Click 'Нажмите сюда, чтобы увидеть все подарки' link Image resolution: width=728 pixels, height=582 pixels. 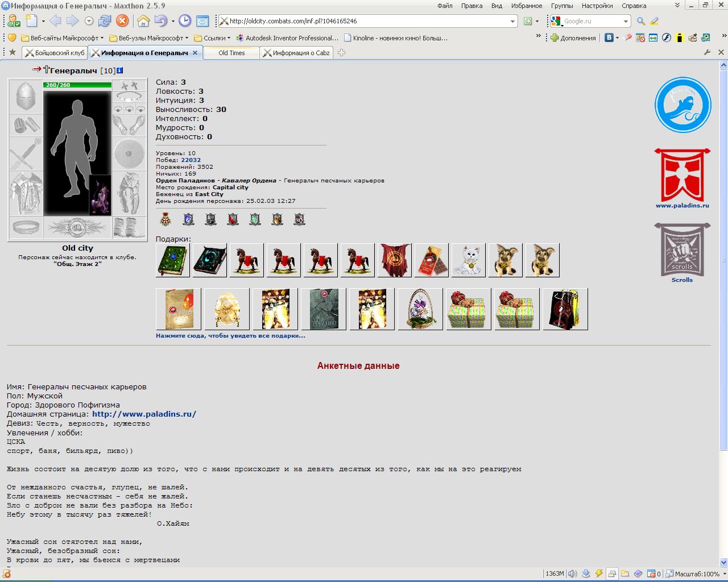(230, 335)
